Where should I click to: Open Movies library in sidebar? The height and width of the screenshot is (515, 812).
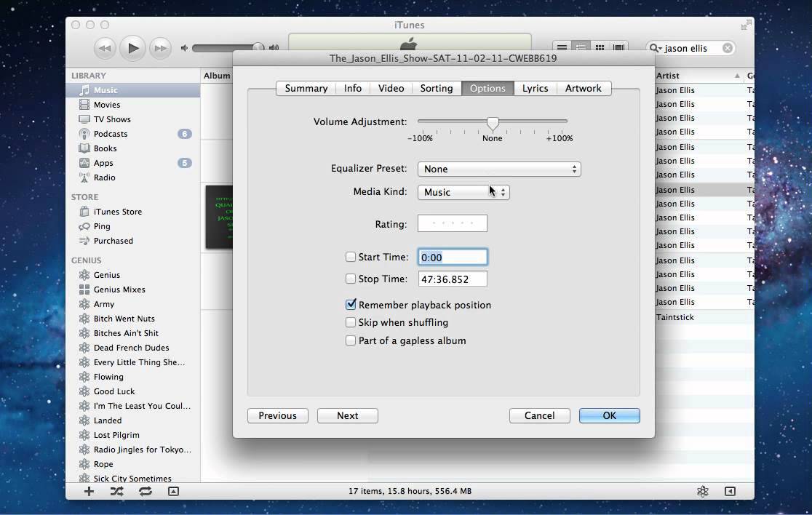(132, 105)
